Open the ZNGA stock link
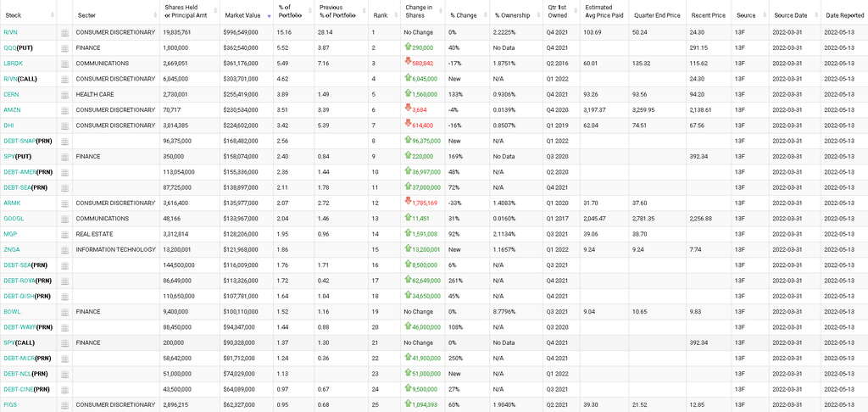Viewport: 868px width, 412px height. point(11,250)
